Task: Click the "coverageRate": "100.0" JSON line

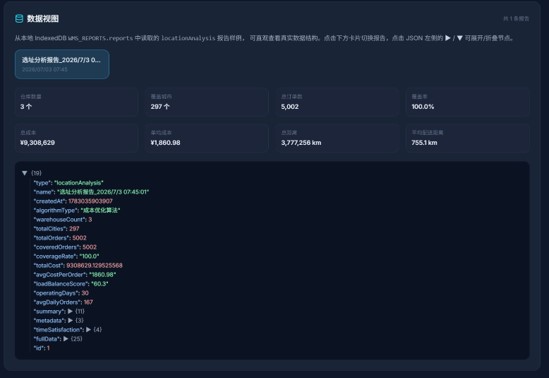Action: pyautogui.click(x=66, y=256)
